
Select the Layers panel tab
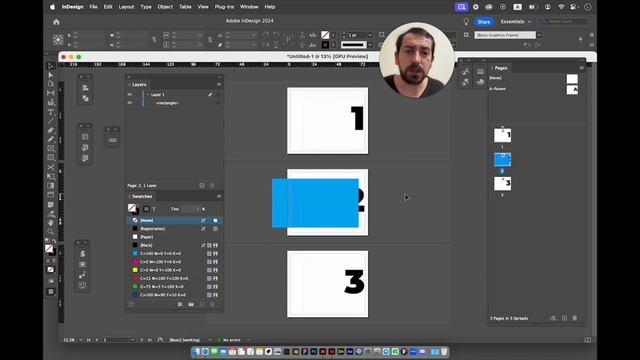(x=139, y=84)
